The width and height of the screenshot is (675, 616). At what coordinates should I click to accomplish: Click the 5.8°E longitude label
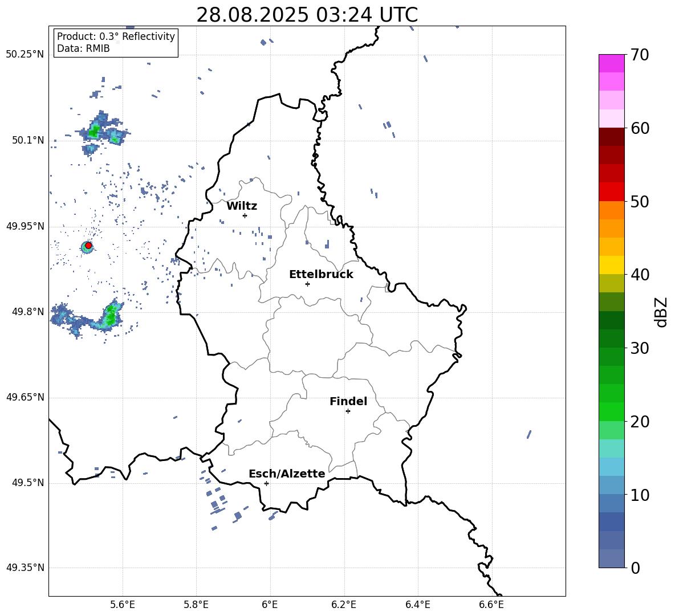[x=196, y=605]
